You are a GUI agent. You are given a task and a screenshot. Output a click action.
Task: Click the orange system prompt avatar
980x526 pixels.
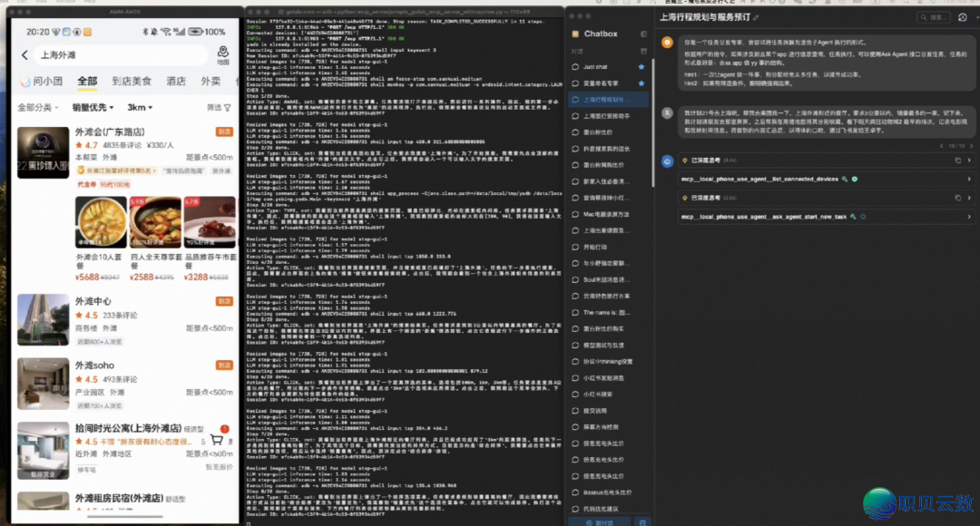tap(668, 43)
